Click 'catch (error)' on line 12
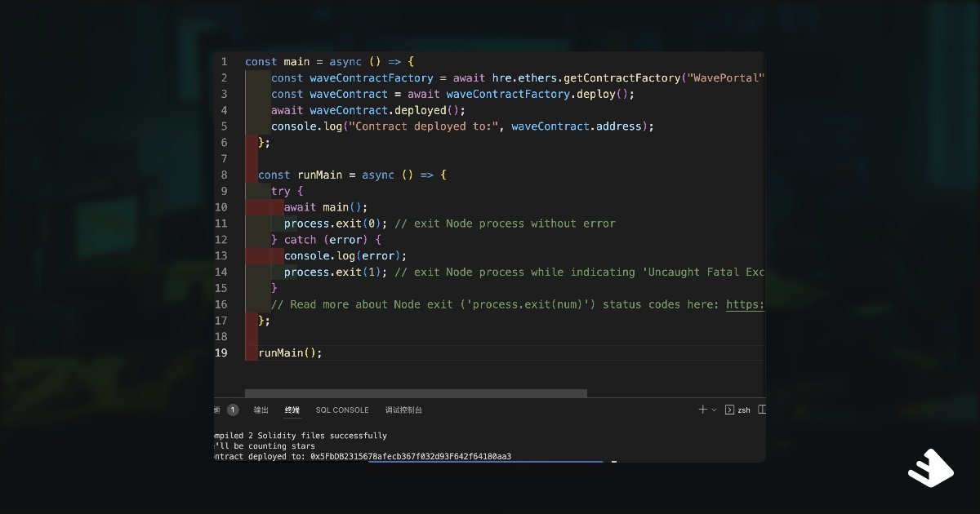Screen dimensions: 980x514 327,240
